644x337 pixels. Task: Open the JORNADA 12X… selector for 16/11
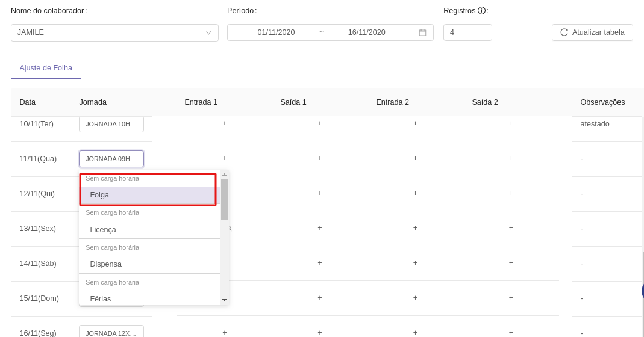coord(111,333)
